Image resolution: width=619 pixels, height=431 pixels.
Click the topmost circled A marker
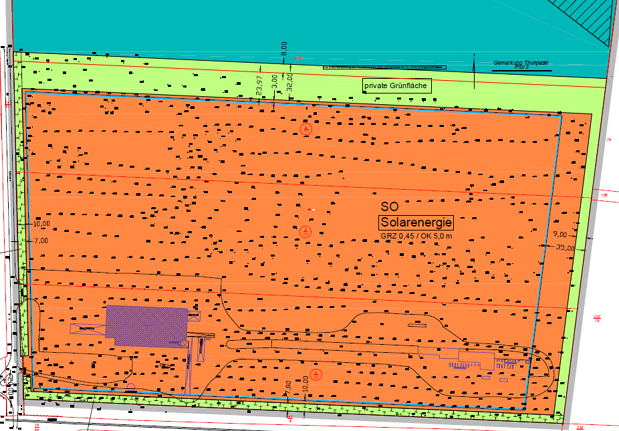point(307,129)
